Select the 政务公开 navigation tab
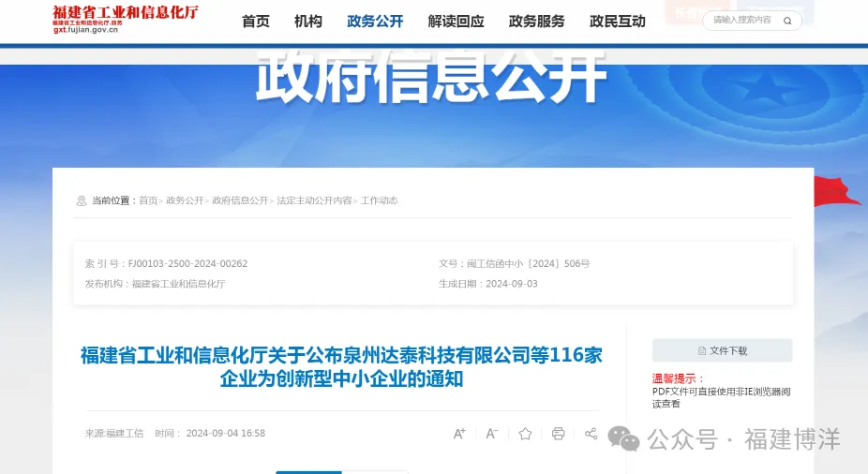The height and width of the screenshot is (474, 868). coord(375,22)
